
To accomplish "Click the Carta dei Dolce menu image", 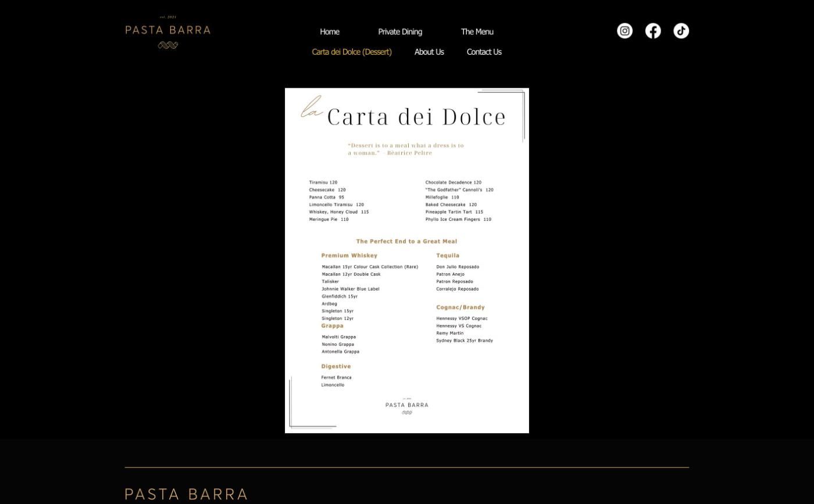I will point(407,260).
